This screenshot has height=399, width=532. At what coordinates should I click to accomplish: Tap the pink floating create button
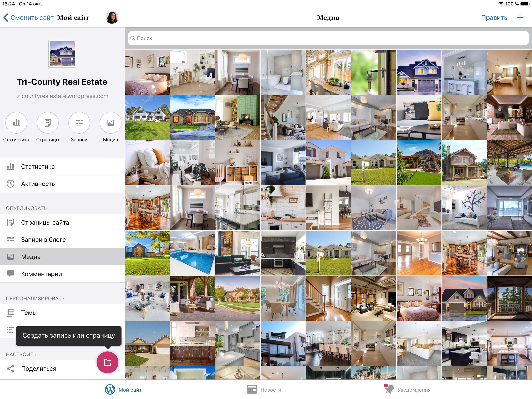tap(107, 362)
